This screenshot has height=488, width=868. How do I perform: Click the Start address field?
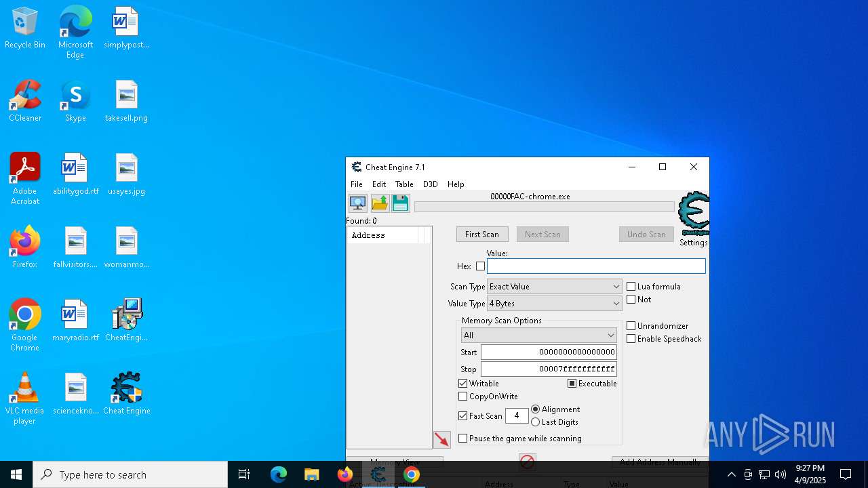click(x=549, y=352)
